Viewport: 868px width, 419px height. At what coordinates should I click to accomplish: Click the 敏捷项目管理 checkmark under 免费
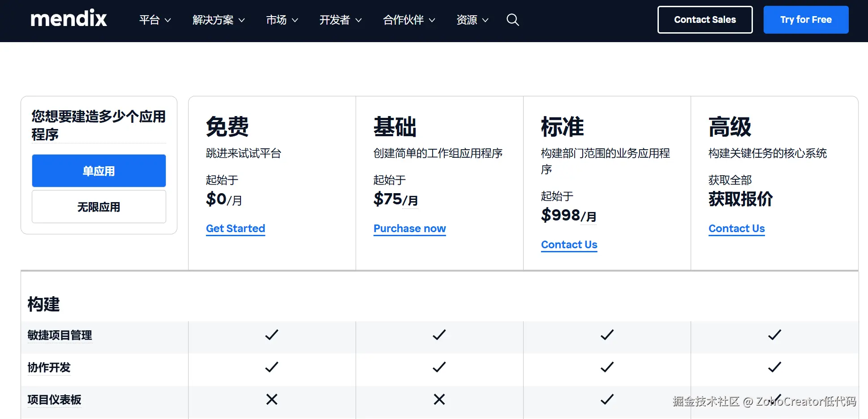[271, 335]
